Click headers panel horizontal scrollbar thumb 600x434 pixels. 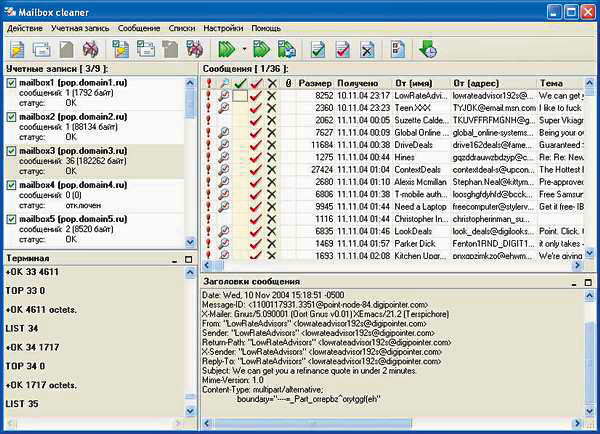[x=313, y=423]
